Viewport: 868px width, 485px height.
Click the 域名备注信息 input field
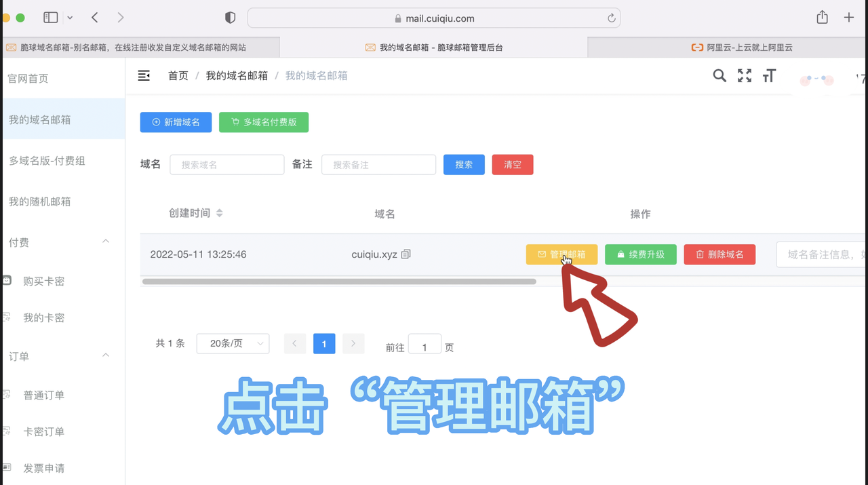(x=822, y=254)
